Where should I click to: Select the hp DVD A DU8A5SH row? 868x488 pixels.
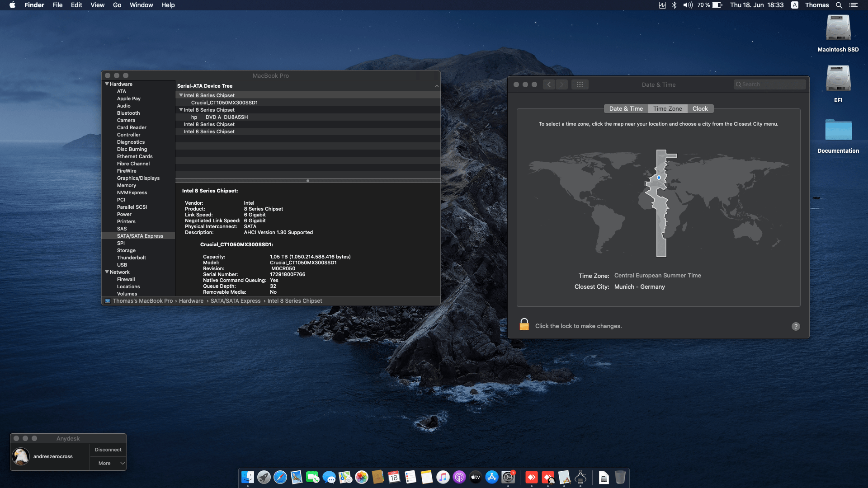pyautogui.click(x=308, y=117)
